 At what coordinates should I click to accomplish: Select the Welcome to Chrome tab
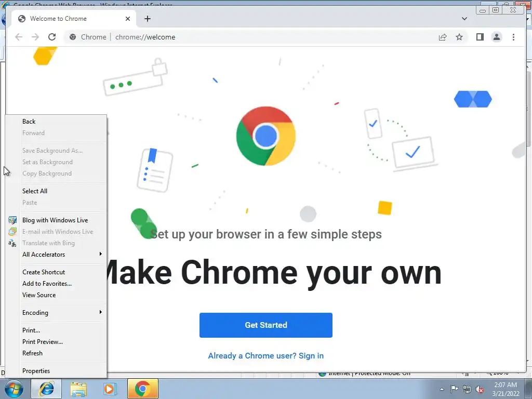[x=74, y=19]
